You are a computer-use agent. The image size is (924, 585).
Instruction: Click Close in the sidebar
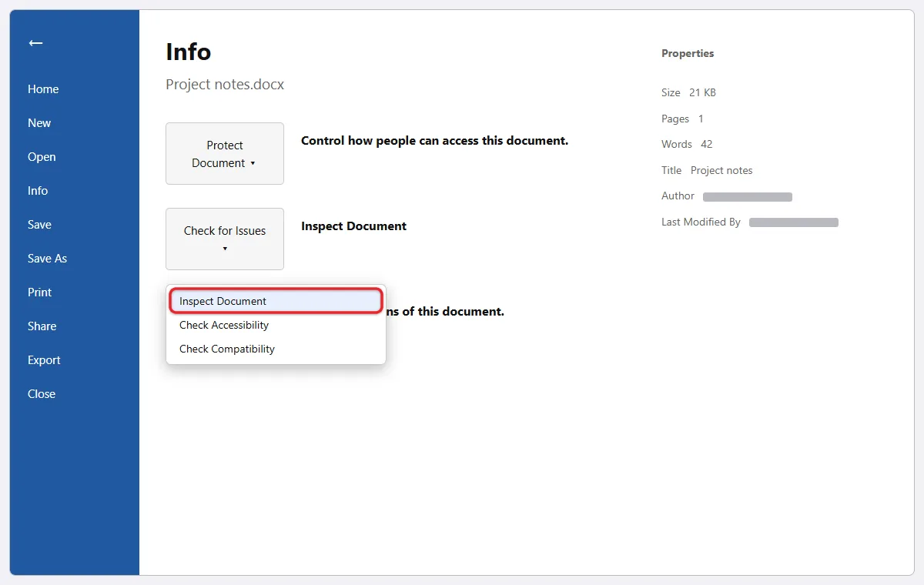tap(42, 394)
